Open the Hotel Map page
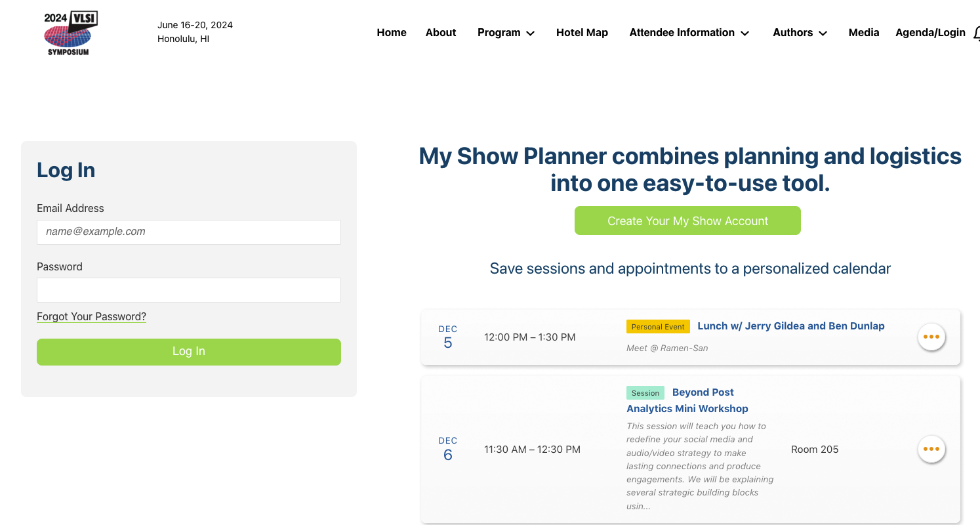Viewport: 980px width, 525px height. 582,33
